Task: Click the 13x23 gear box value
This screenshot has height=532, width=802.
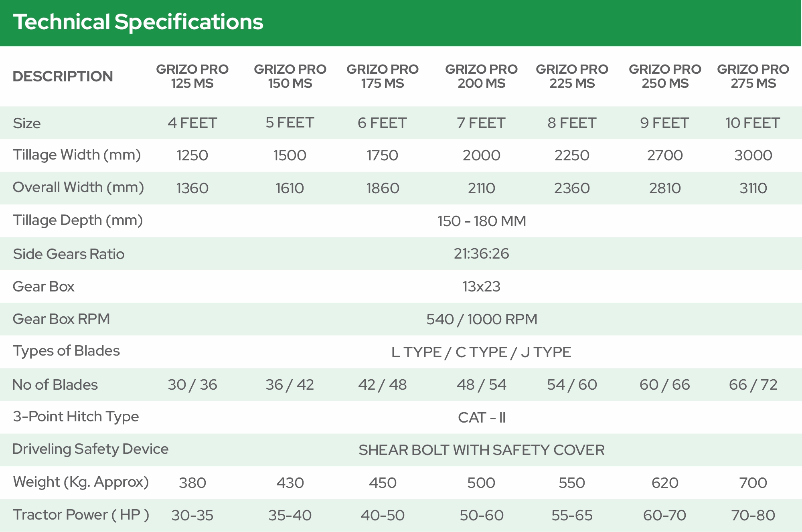Action: tap(481, 286)
